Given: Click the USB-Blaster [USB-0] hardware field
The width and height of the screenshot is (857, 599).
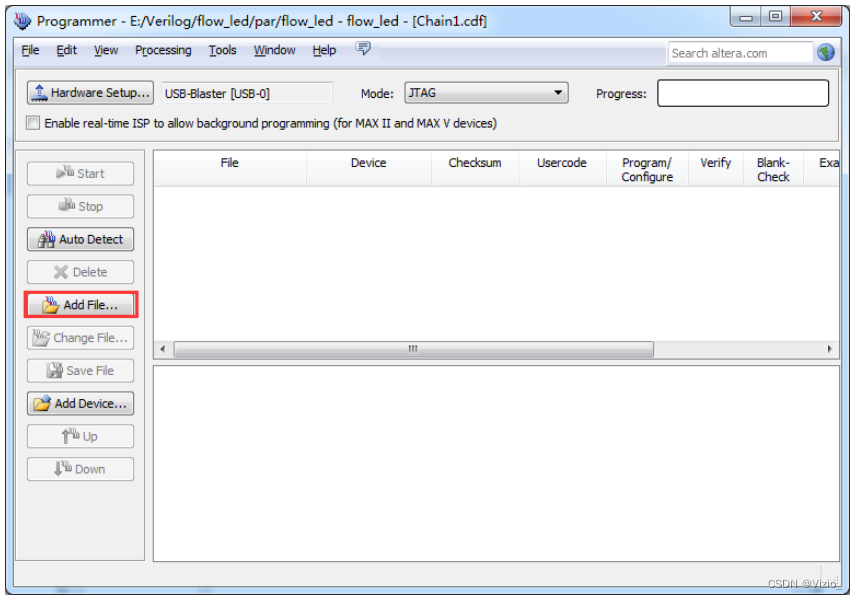Looking at the screenshot, I should [x=247, y=93].
